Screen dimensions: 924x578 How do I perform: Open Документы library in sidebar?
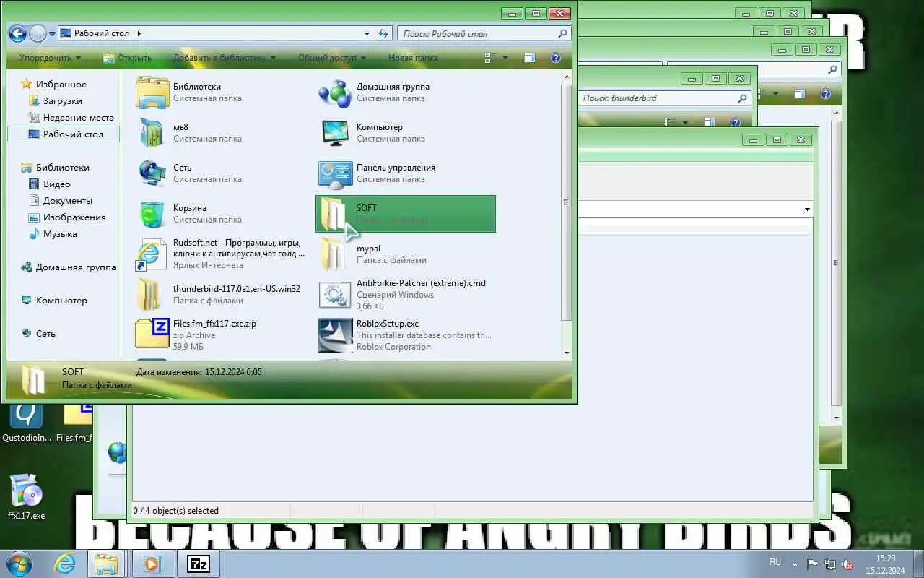60,201
